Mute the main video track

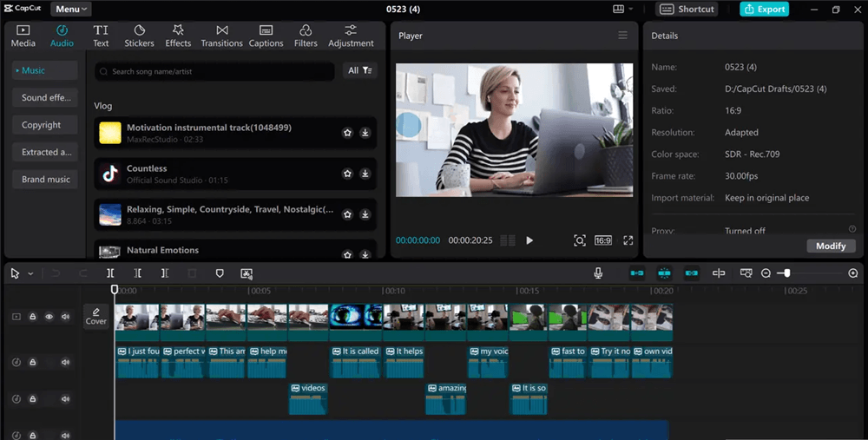coord(65,317)
